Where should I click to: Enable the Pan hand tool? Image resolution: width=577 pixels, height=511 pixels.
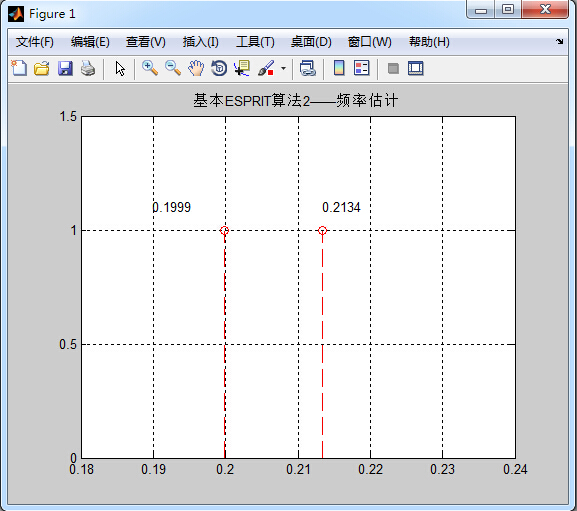196,68
